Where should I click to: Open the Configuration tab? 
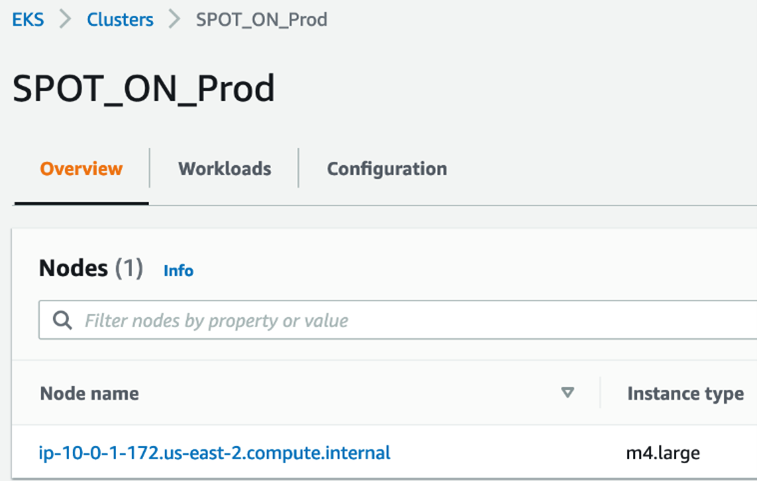tap(386, 169)
